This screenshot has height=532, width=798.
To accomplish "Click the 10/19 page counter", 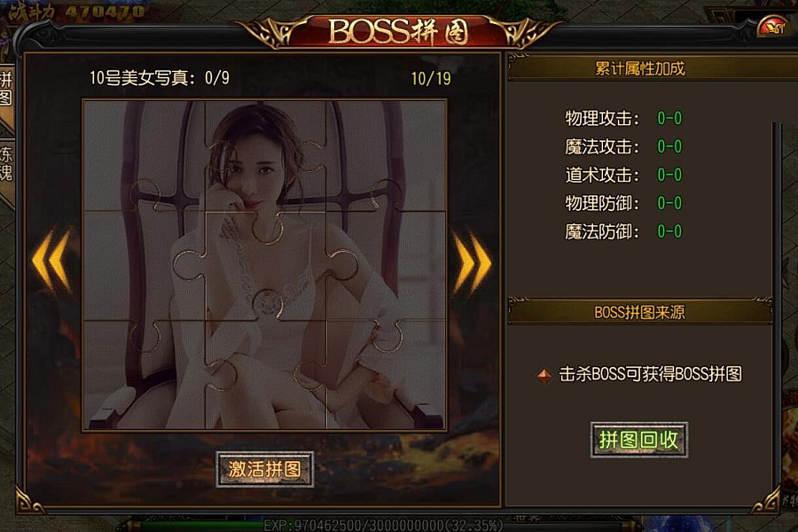I will (431, 78).
